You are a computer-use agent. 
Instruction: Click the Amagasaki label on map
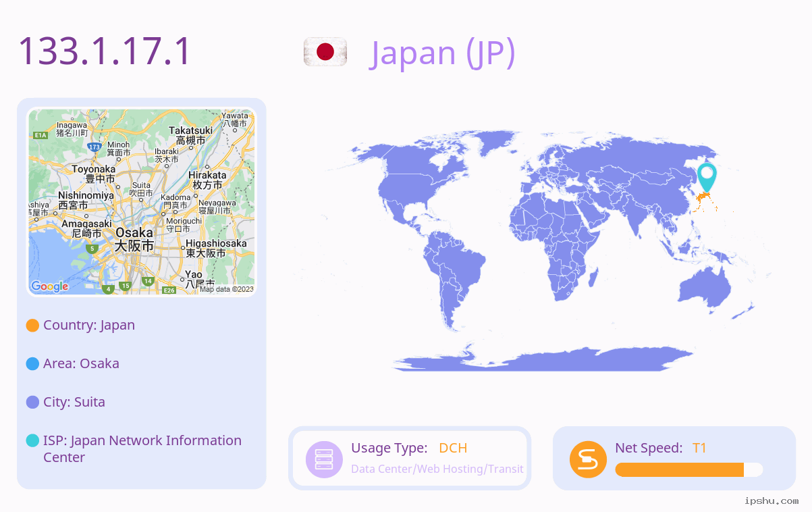coord(86,228)
